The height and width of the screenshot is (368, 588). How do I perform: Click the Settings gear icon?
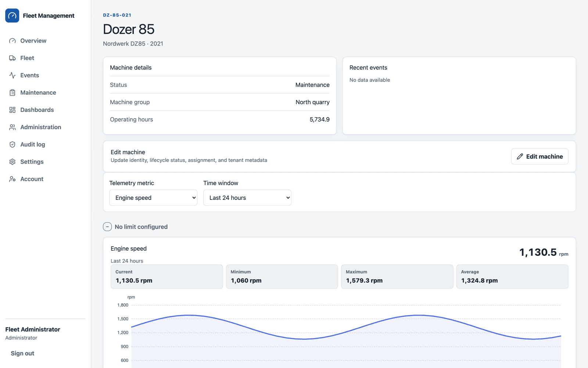click(12, 162)
